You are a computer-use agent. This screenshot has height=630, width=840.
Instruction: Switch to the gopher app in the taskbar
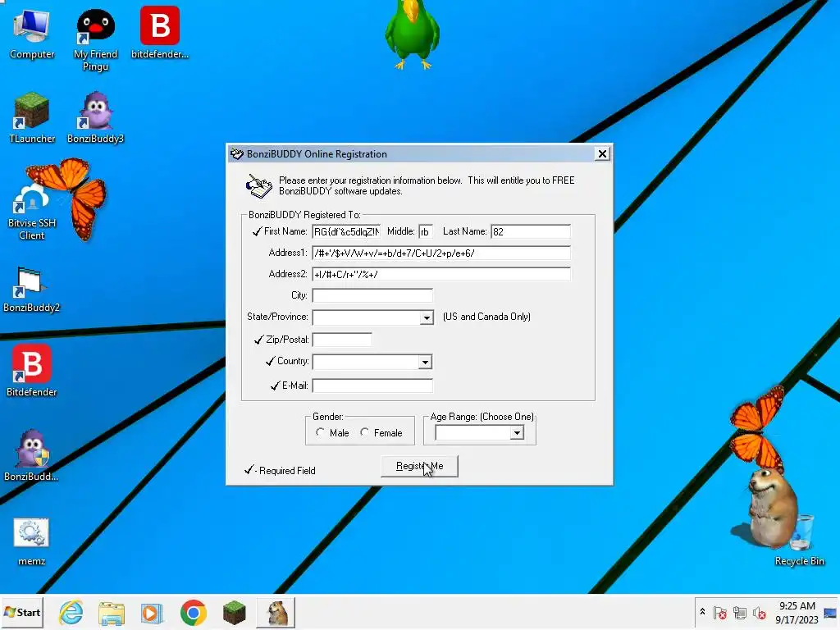click(276, 613)
